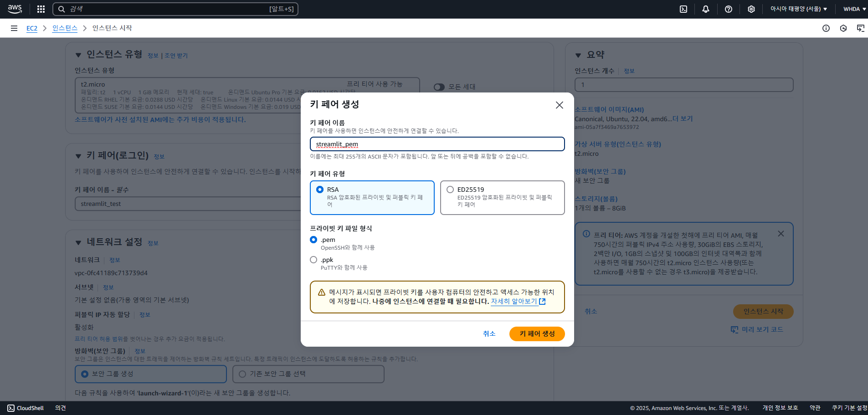Open CloudShell from the top bar icon
This screenshot has height=415, width=868.
point(683,9)
